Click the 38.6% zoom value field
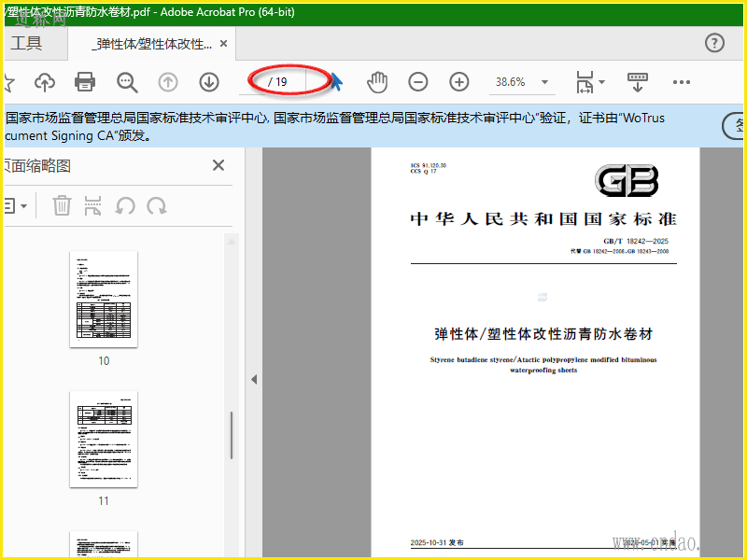 (511, 82)
